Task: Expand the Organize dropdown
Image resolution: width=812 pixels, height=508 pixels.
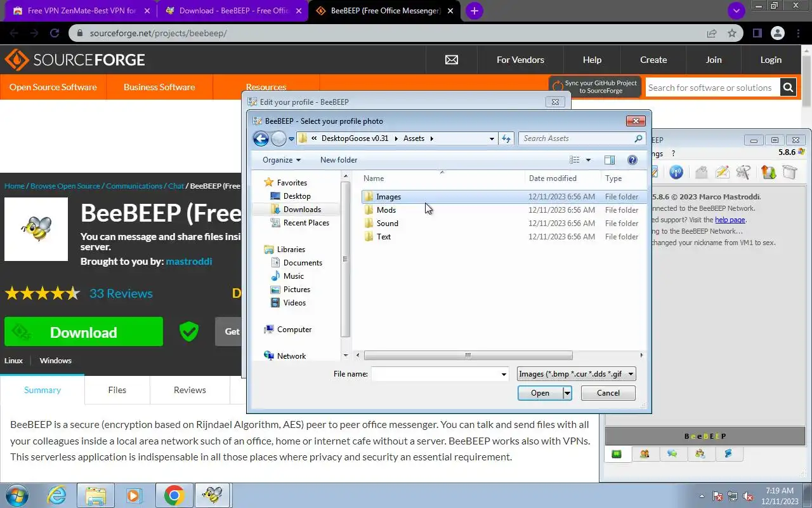Action: click(282, 160)
